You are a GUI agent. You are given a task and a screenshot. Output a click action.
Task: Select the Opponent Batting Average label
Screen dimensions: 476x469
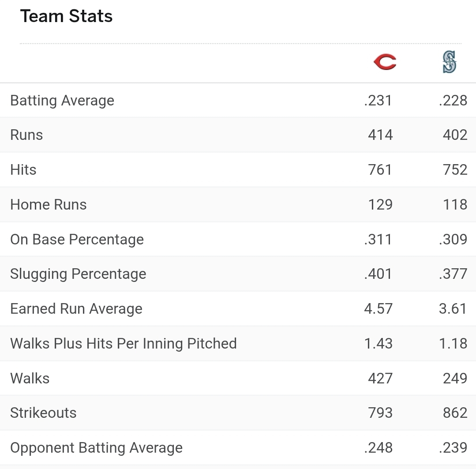point(96,448)
